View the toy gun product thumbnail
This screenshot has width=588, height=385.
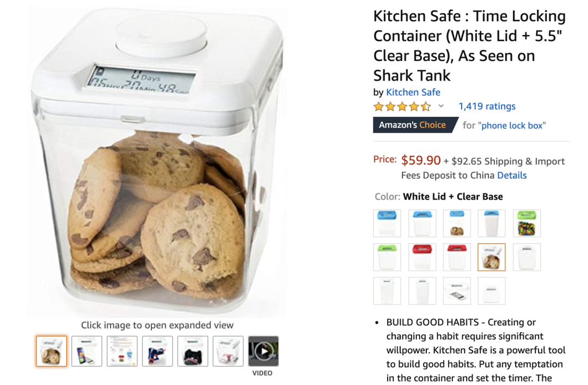(157, 351)
